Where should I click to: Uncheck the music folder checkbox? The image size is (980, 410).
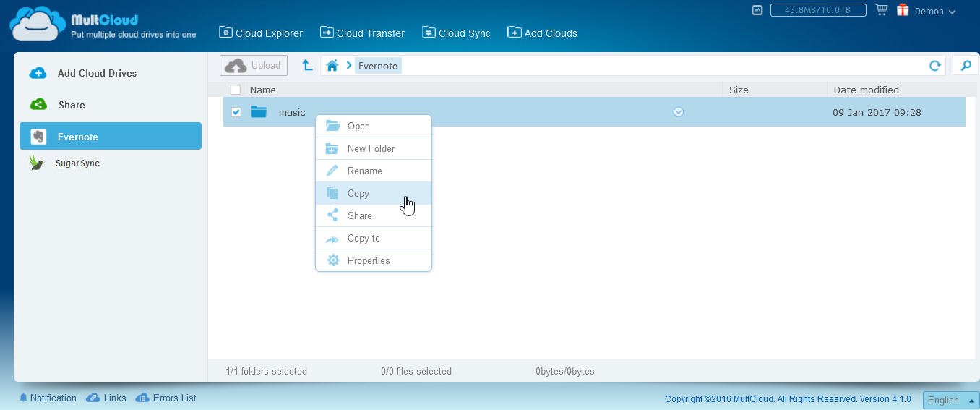point(236,112)
